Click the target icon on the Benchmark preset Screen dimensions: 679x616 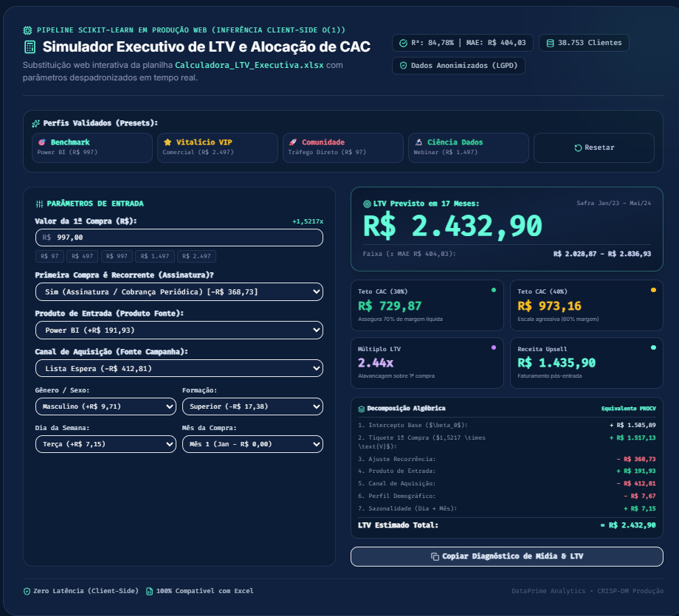click(42, 142)
